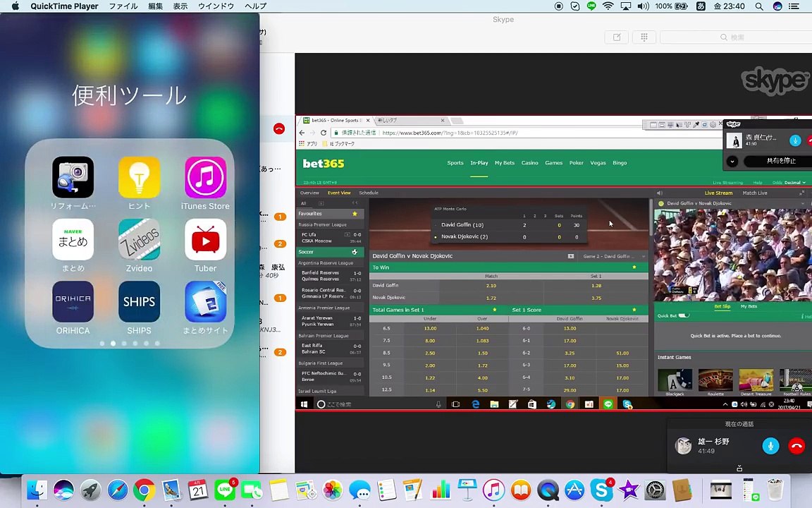812x508 pixels.
Task: Open the ヒント lightbulb app
Action: (x=140, y=177)
